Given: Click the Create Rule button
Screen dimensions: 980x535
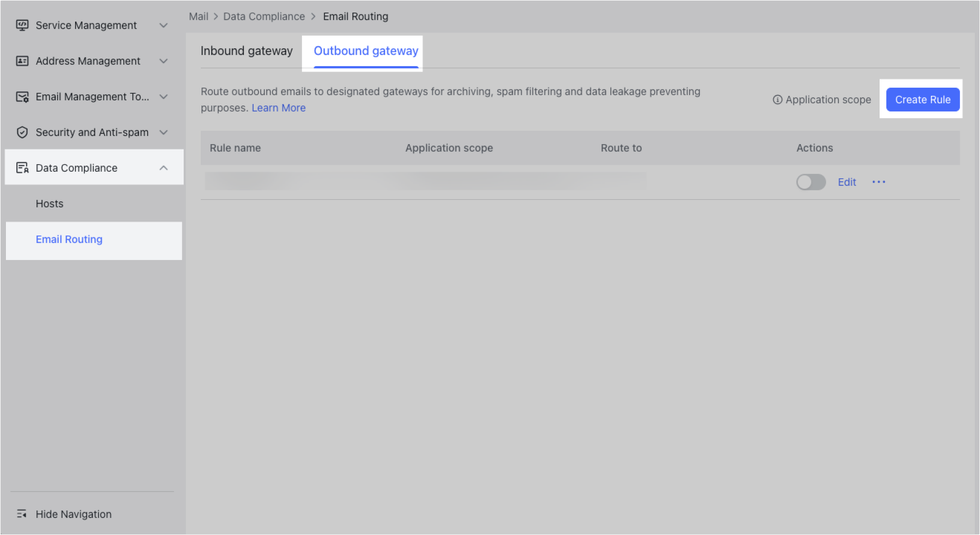Looking at the screenshot, I should (922, 99).
